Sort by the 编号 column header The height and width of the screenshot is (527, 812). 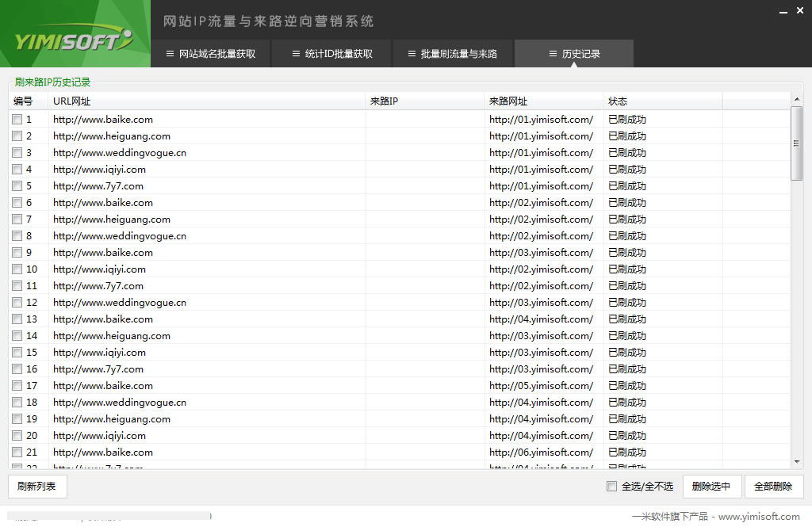(29, 101)
